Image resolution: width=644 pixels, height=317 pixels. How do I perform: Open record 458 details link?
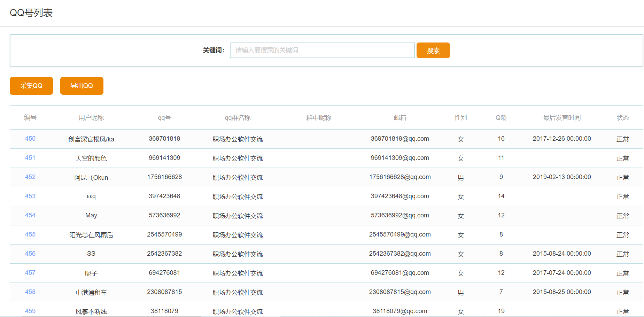30,292
